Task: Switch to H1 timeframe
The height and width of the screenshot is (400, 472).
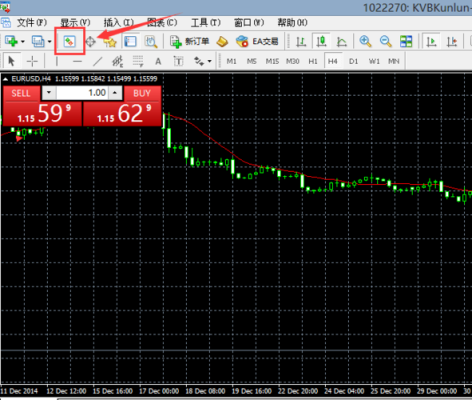Action: pyautogui.click(x=313, y=61)
